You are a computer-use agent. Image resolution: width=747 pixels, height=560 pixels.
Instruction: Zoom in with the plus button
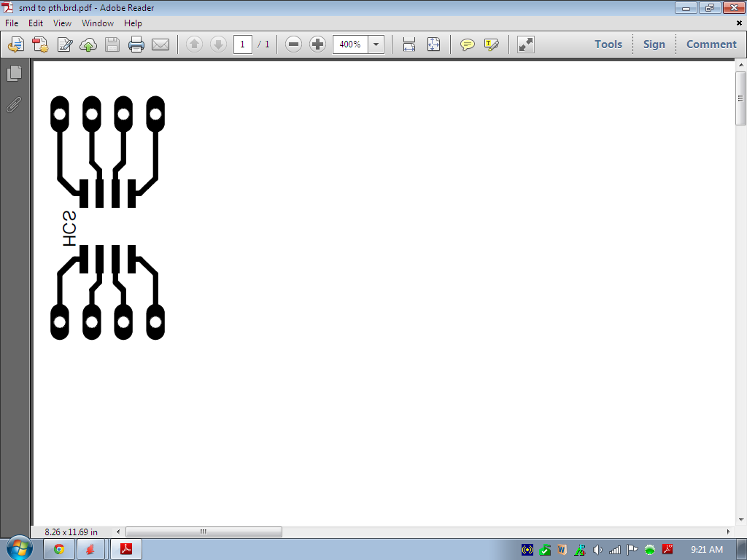click(318, 44)
